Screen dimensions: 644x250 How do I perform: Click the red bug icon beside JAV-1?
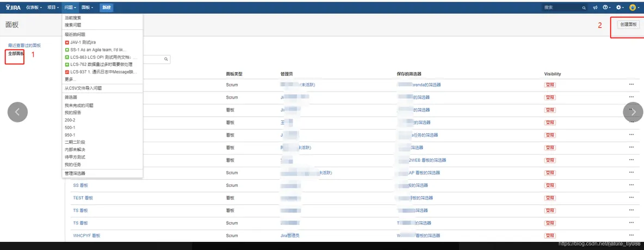point(67,42)
